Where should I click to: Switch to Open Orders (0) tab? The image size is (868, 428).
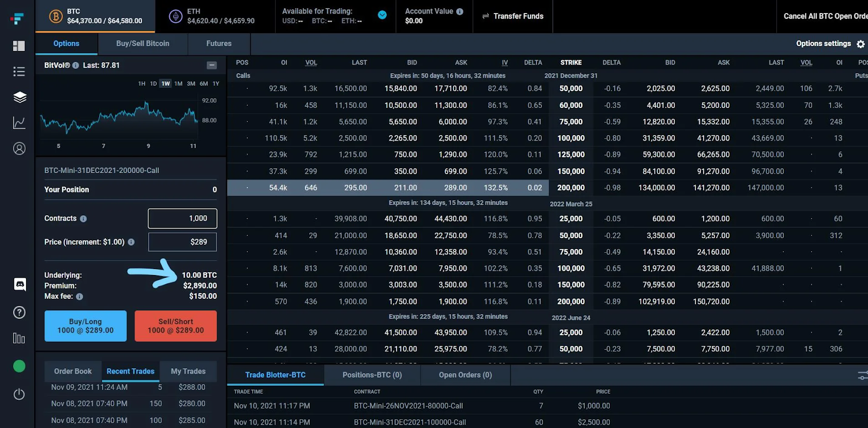(x=465, y=375)
